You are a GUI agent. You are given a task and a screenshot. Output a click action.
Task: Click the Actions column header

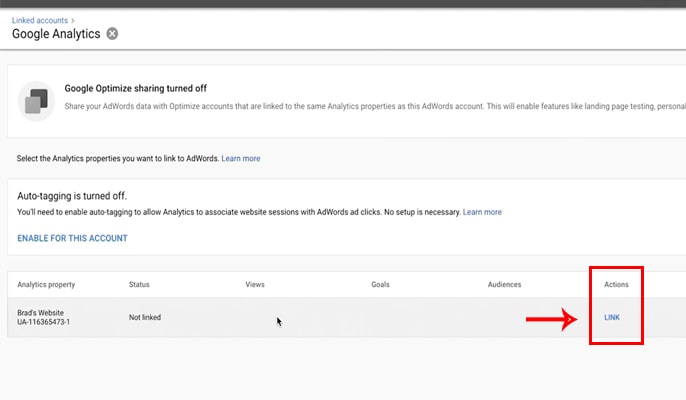(x=616, y=284)
